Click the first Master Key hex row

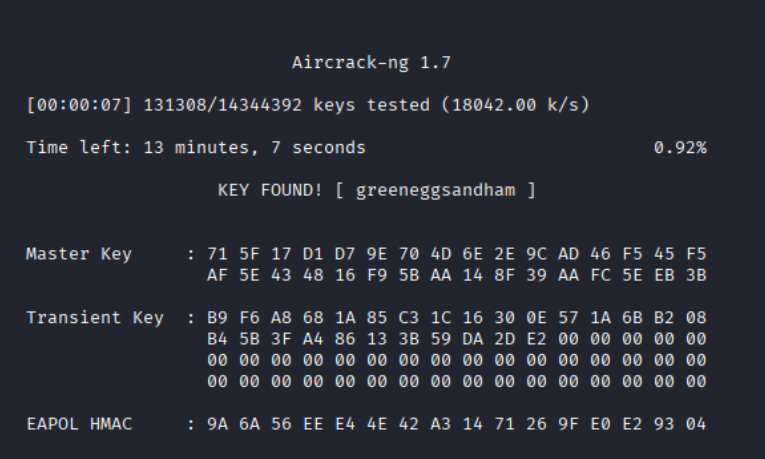(456, 254)
